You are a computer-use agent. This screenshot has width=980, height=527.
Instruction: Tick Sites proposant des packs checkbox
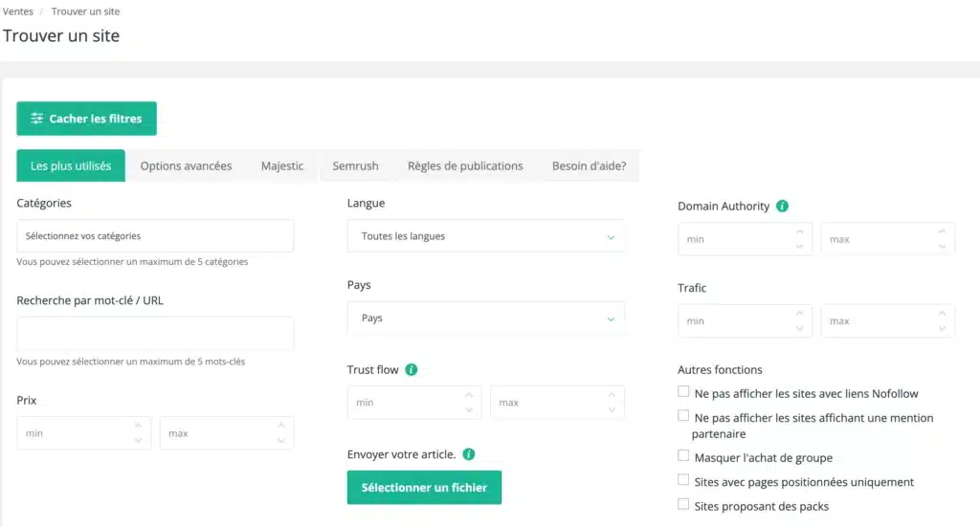click(683, 505)
